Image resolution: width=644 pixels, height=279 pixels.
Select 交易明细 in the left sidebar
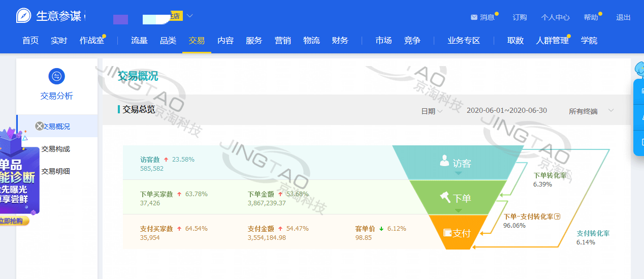click(x=55, y=171)
